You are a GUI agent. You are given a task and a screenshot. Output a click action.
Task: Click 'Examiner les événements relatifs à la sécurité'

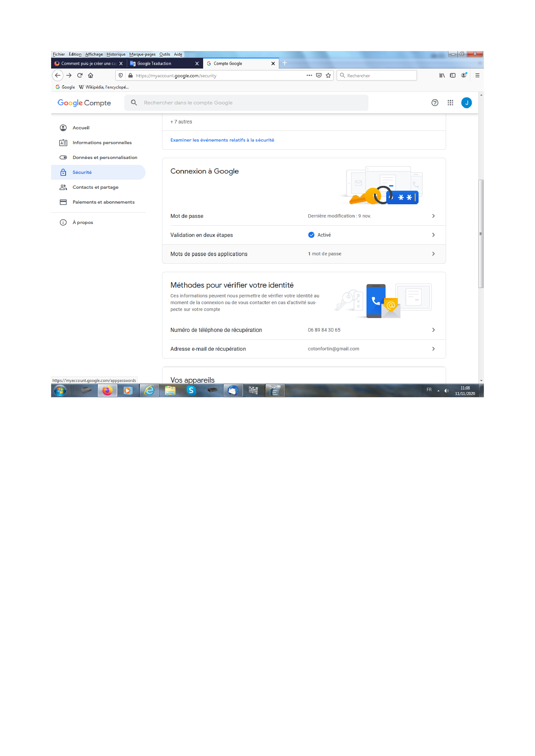(x=222, y=140)
